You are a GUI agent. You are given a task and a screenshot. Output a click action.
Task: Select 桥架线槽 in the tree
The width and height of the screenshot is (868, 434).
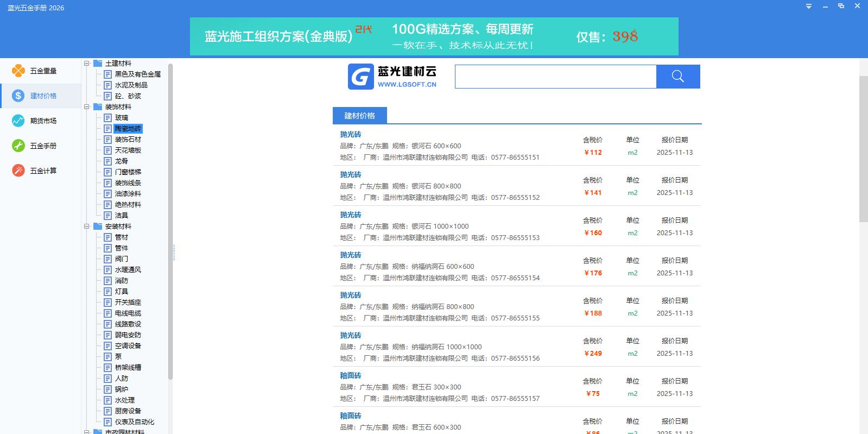[x=128, y=368]
